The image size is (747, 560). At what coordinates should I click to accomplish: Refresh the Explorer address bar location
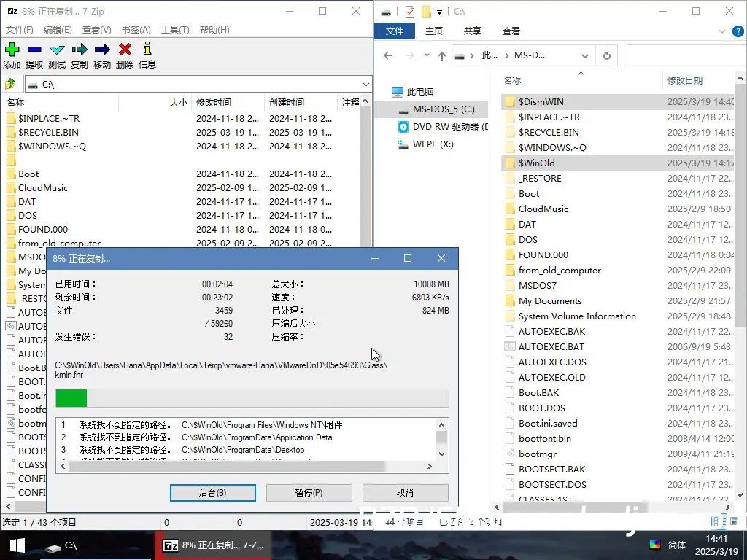click(606, 55)
